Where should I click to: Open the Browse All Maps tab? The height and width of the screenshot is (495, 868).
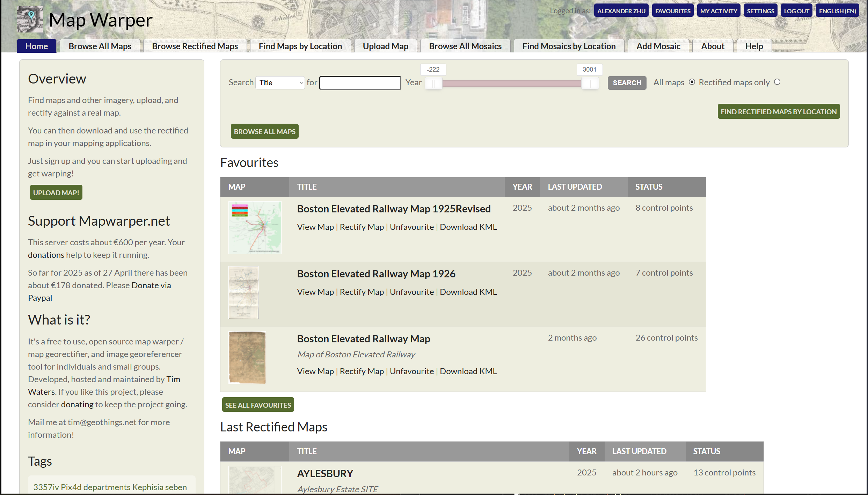[100, 46]
